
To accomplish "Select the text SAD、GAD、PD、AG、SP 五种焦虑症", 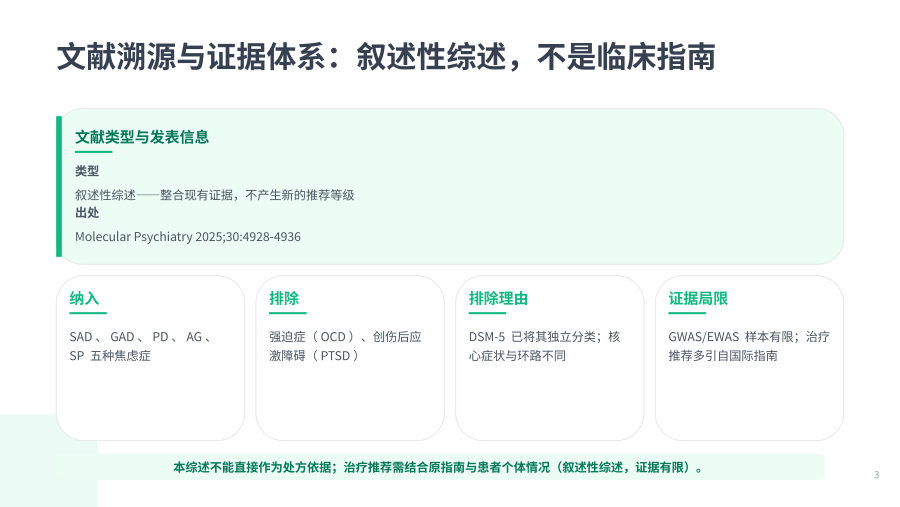I will click(x=140, y=346).
